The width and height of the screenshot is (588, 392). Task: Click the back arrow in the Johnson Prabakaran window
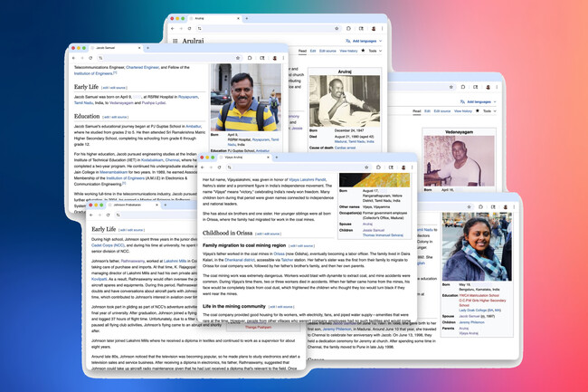pyautogui.click(x=91, y=215)
